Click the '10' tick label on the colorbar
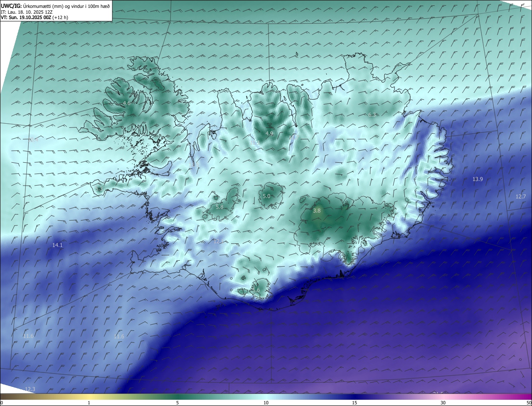This screenshot has height=406, width=532. point(266,403)
